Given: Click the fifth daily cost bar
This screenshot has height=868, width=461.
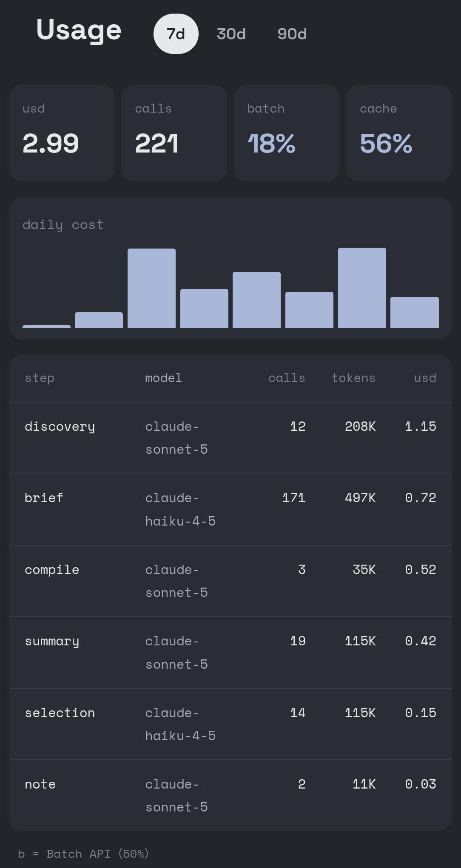Looking at the screenshot, I should coord(256,300).
